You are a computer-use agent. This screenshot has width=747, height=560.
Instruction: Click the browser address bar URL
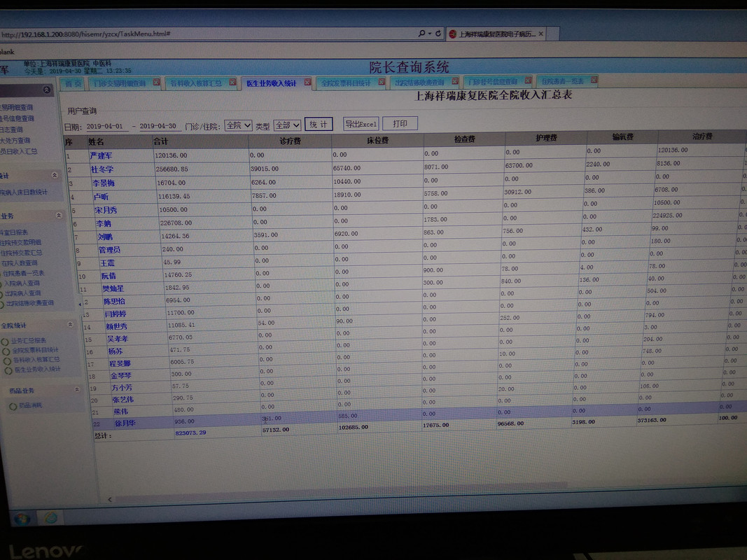pyautogui.click(x=86, y=34)
